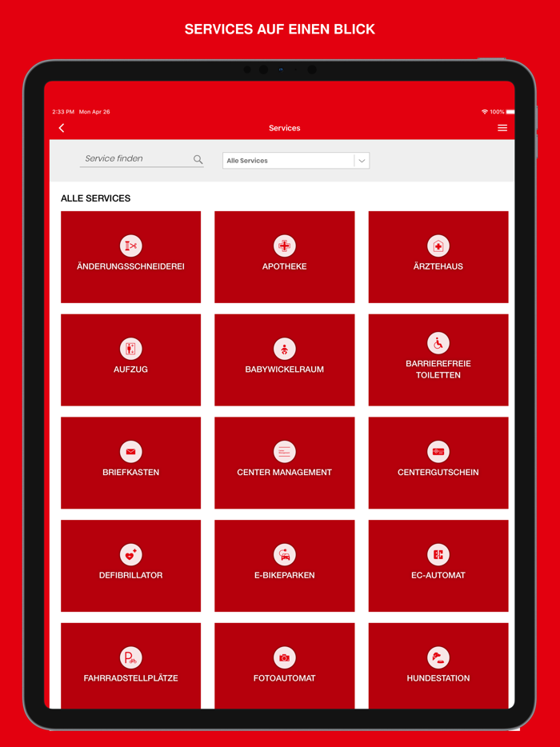Select the BRIEFKASTEN label
Screen dimensions: 560x747
coord(130,472)
